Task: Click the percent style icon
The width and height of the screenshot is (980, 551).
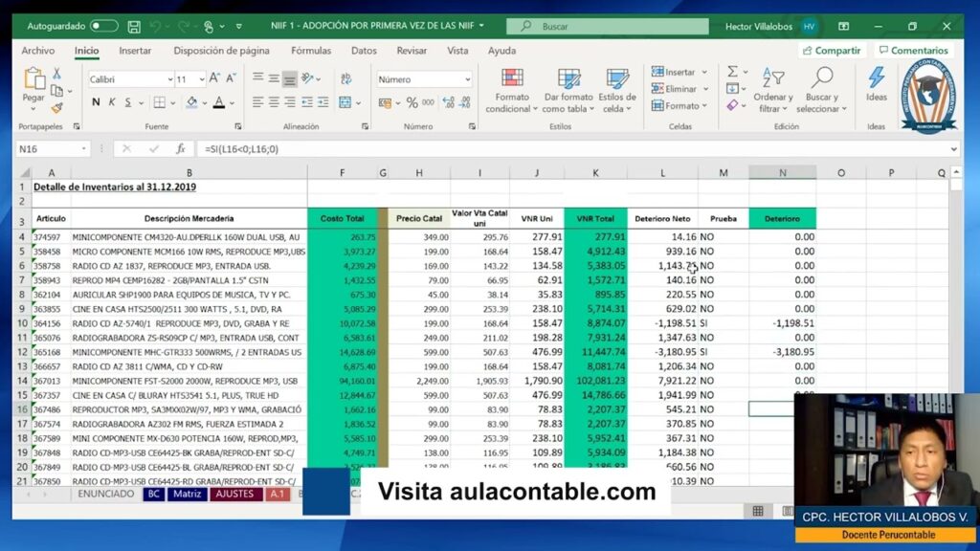Action: 412,102
